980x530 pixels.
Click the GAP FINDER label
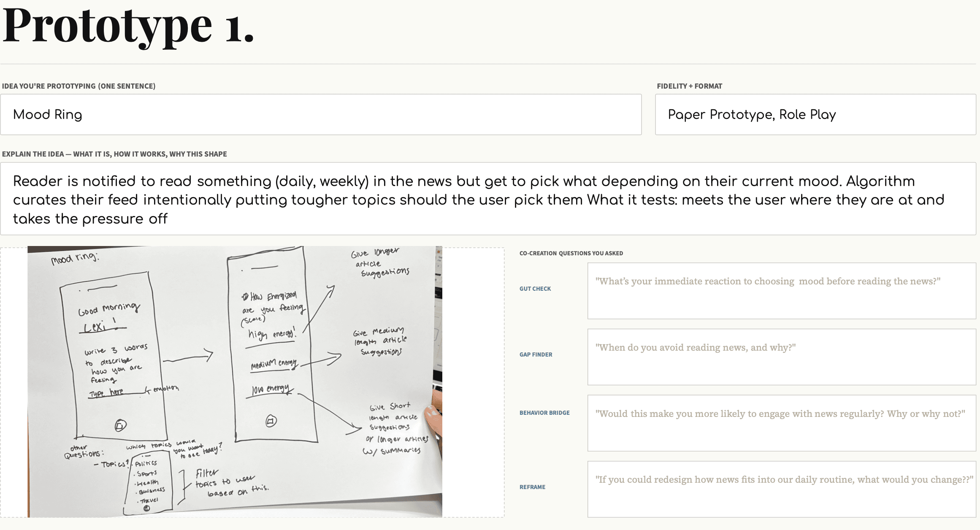pyautogui.click(x=536, y=354)
